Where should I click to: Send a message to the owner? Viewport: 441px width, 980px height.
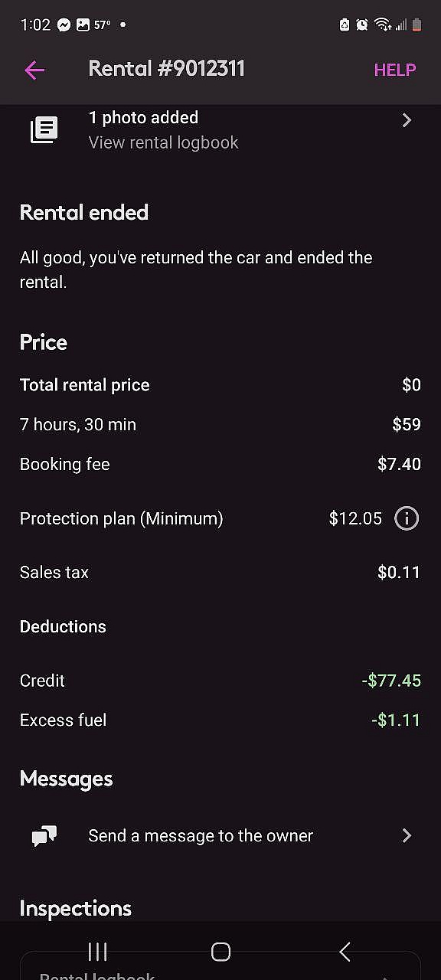pyautogui.click(x=220, y=835)
